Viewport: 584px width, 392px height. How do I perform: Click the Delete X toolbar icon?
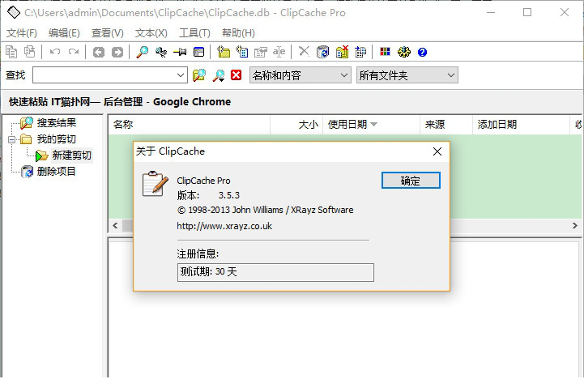click(x=304, y=51)
